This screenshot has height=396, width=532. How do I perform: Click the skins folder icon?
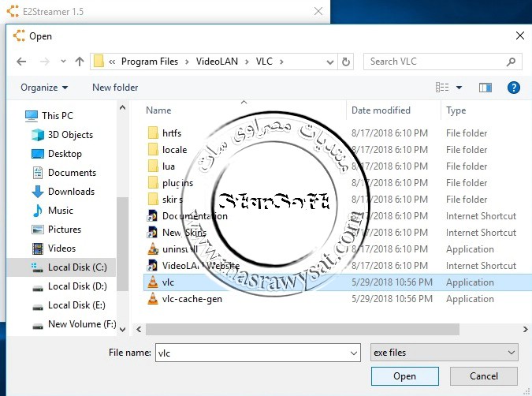[153, 200]
